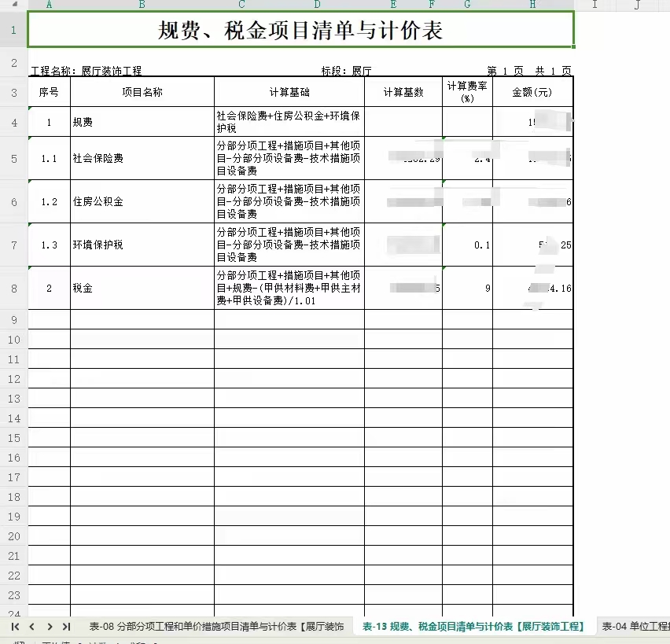Click the last sheet navigation arrow

point(67,627)
